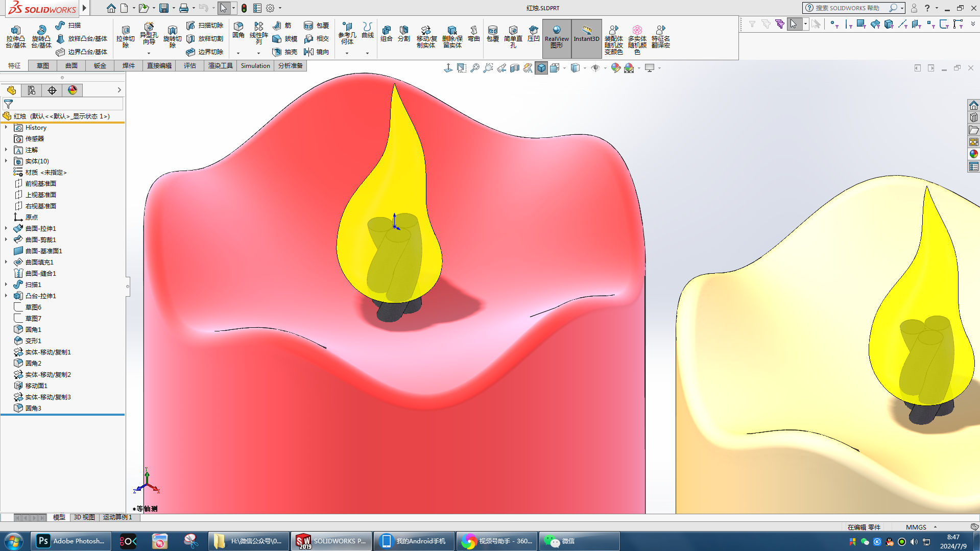Viewport: 980px width, 551px height.
Task: Activate the 拉伸切除 extruded cut tool
Action: pos(125,37)
